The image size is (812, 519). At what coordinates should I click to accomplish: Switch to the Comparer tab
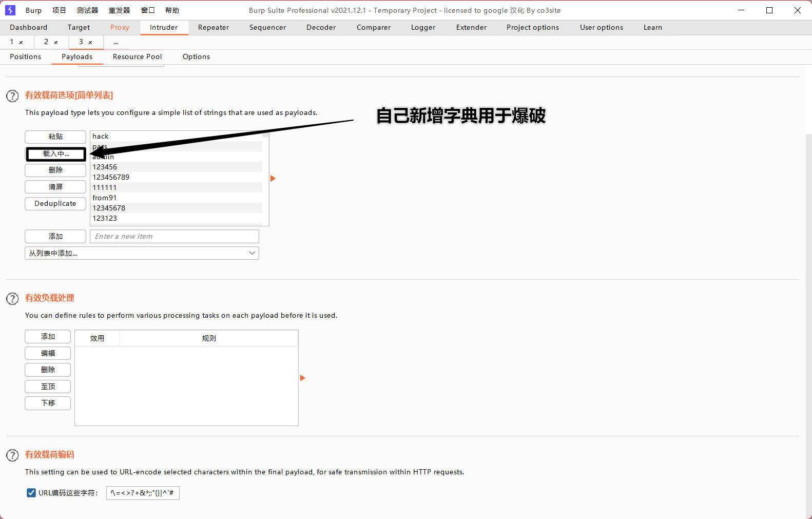tap(374, 27)
